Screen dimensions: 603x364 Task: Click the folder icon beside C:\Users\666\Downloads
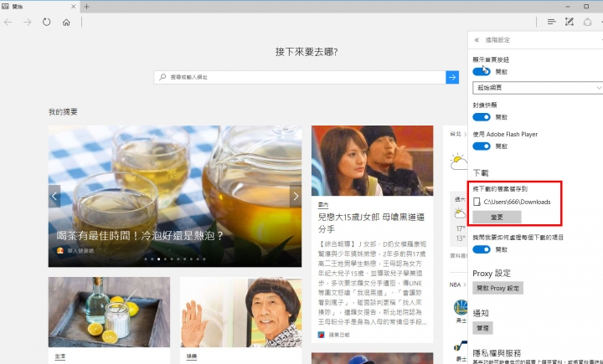click(x=477, y=202)
